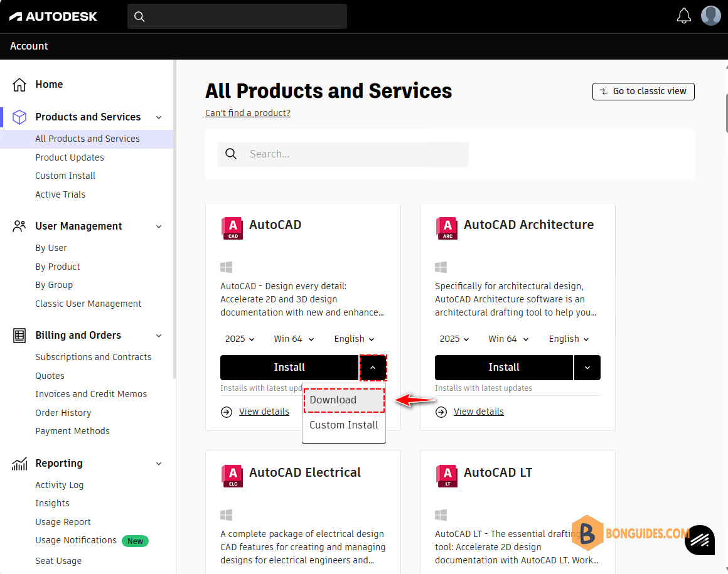Open Invoices and Credit Memos

[91, 394]
